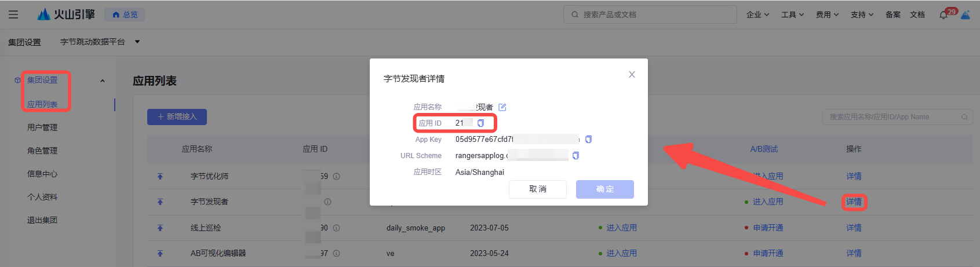
Task: Click info icon in 字节优化师 row
Action: (336, 176)
